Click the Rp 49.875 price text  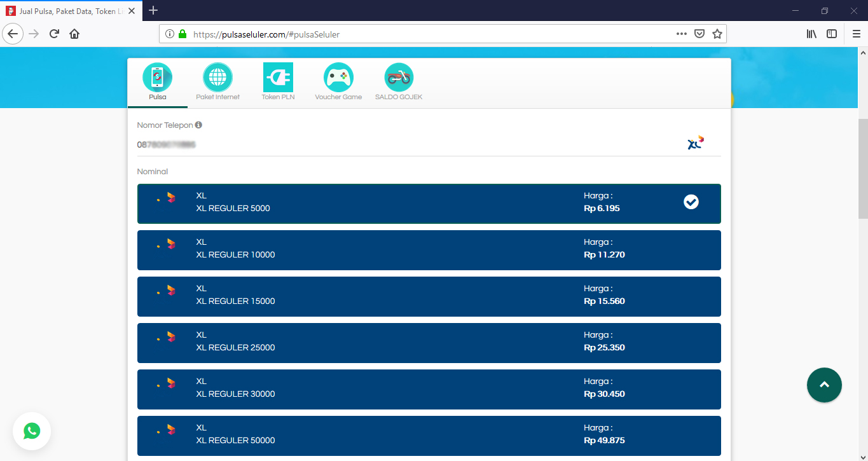pyautogui.click(x=604, y=441)
